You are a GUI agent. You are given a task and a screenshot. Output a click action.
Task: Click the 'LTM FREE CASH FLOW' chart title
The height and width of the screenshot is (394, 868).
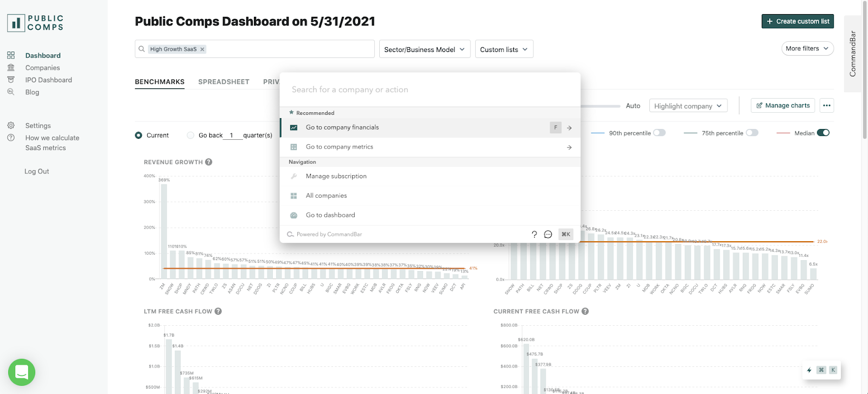pyautogui.click(x=178, y=312)
